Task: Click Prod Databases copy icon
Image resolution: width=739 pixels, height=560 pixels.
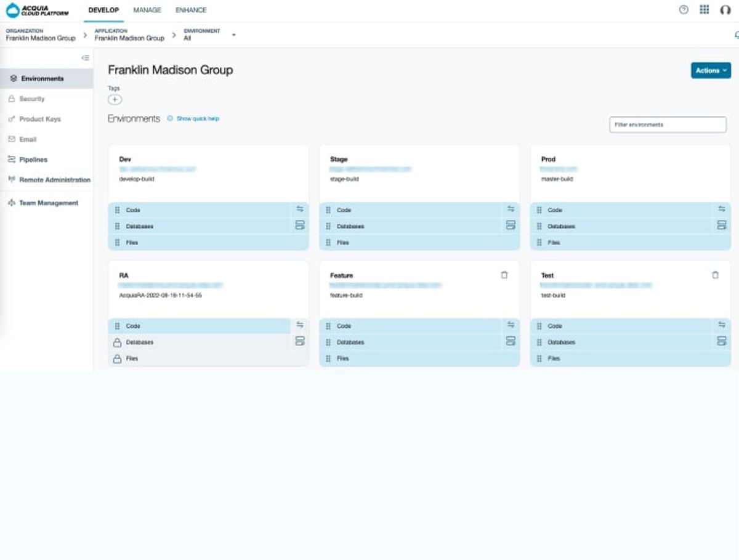Action: coord(722,225)
